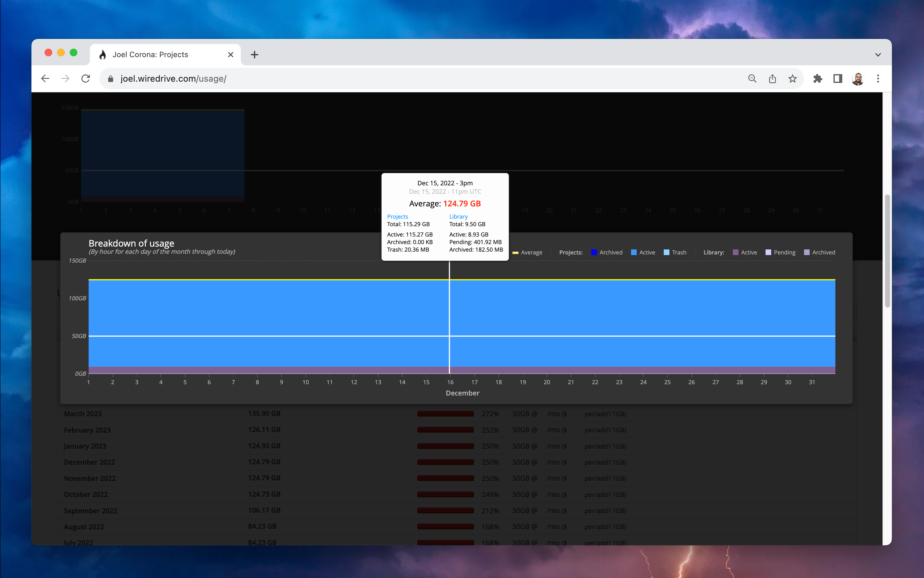Open the browser share icon
The height and width of the screenshot is (578, 924).
point(772,78)
